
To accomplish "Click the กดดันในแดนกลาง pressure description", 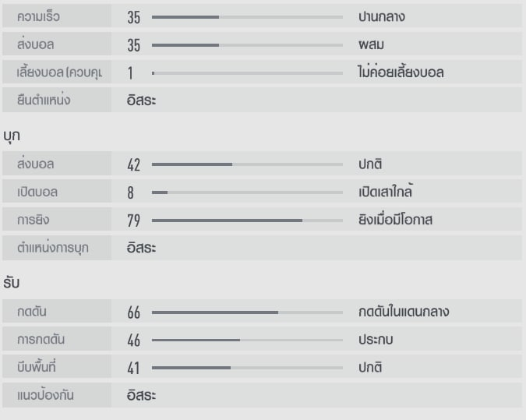I will coord(398,312).
